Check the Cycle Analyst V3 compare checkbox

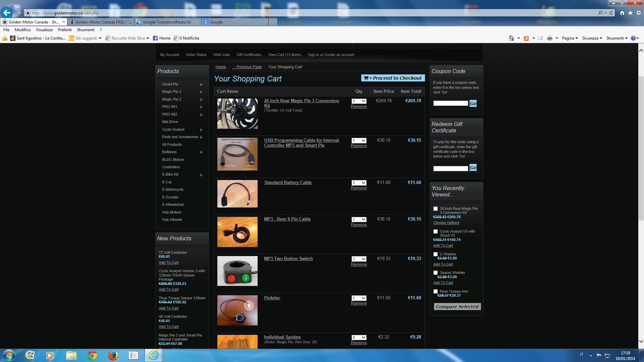click(x=435, y=232)
